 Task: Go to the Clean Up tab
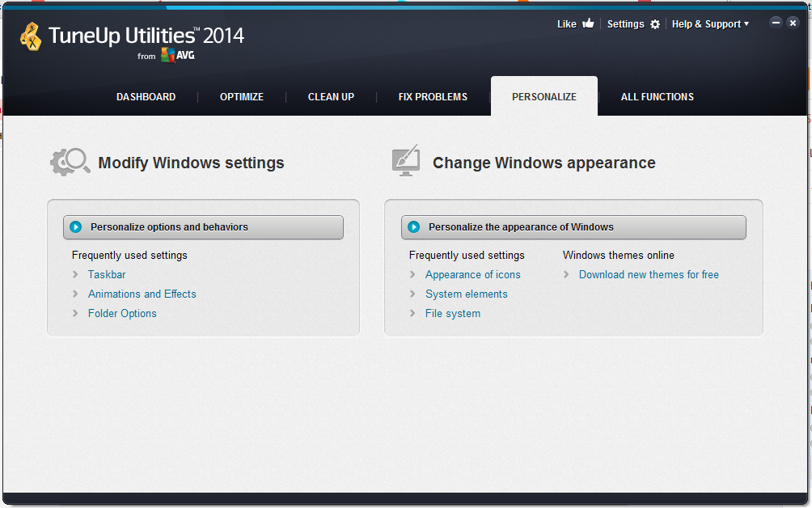(331, 97)
